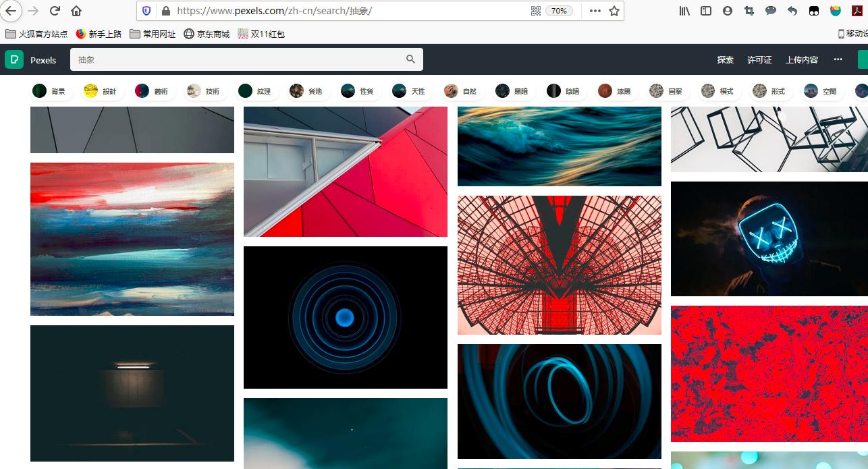
Task: Pick the 陰暗 tag chip
Action: tap(564, 91)
